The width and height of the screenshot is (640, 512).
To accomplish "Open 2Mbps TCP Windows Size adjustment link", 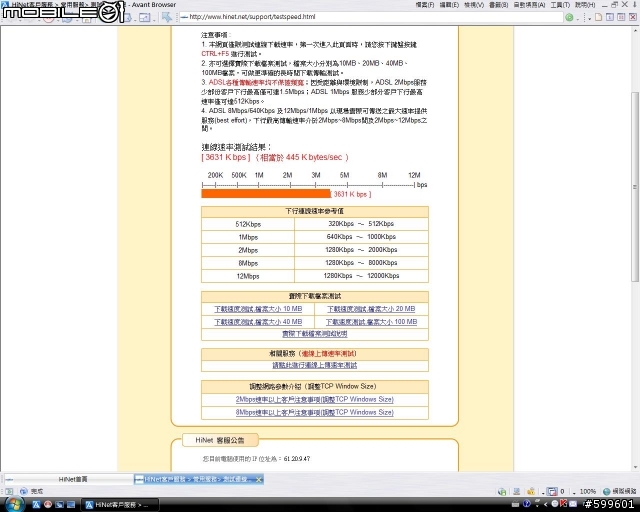I will click(x=314, y=399).
